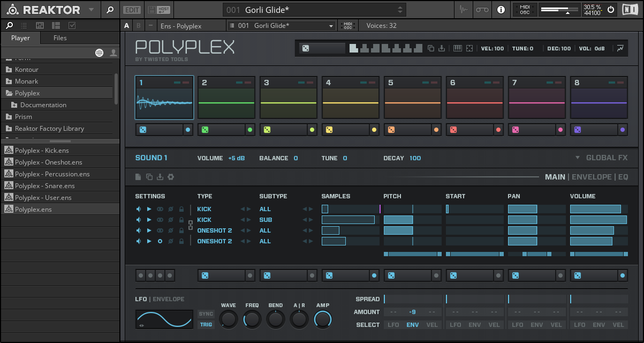Click the keyboard icon in Polyplex header
The height and width of the screenshot is (343, 644).
[x=458, y=48]
